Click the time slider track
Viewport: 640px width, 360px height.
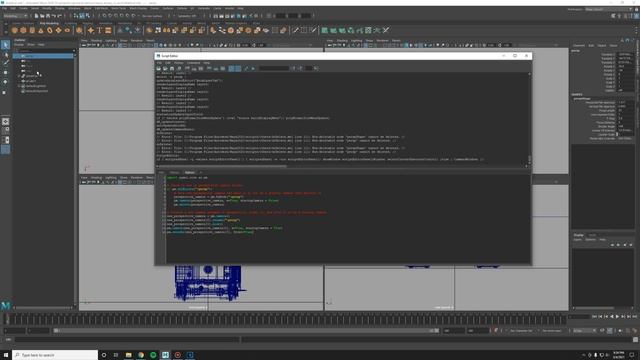click(x=286, y=319)
